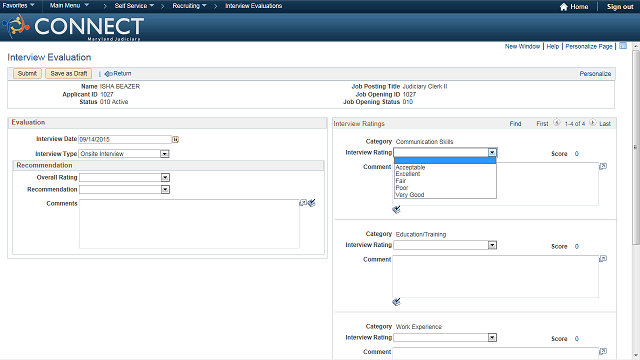
Task: Open the Recruiting breadcrumb menu
Action: pos(189,6)
